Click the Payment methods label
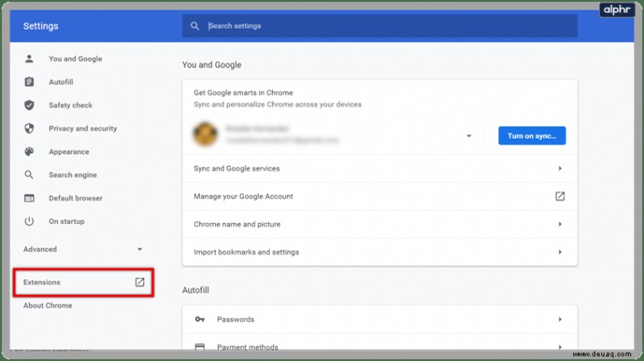 pos(248,347)
